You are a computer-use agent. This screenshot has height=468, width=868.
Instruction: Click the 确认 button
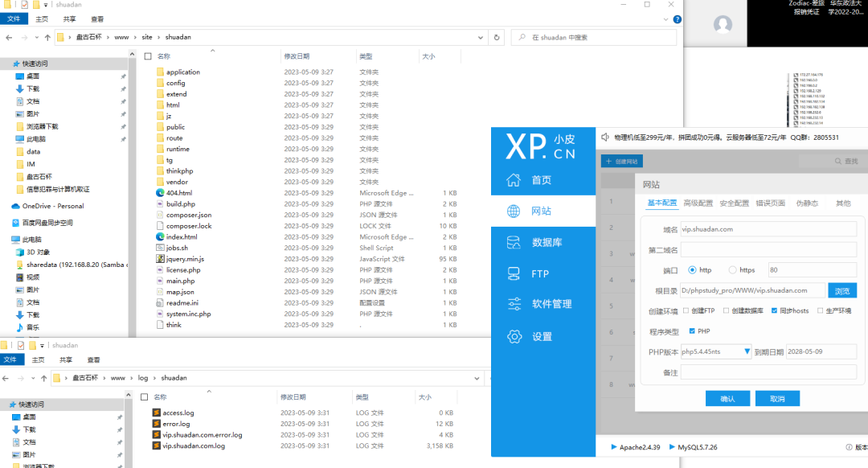[727, 399]
